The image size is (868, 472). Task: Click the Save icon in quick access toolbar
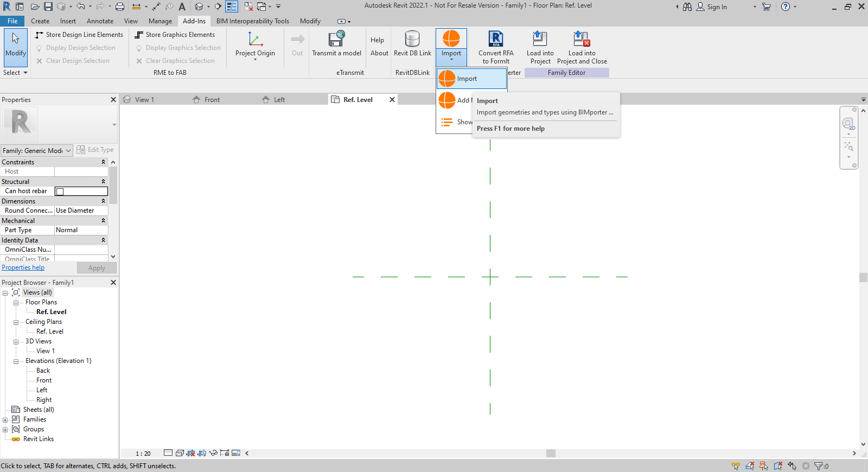click(x=48, y=7)
